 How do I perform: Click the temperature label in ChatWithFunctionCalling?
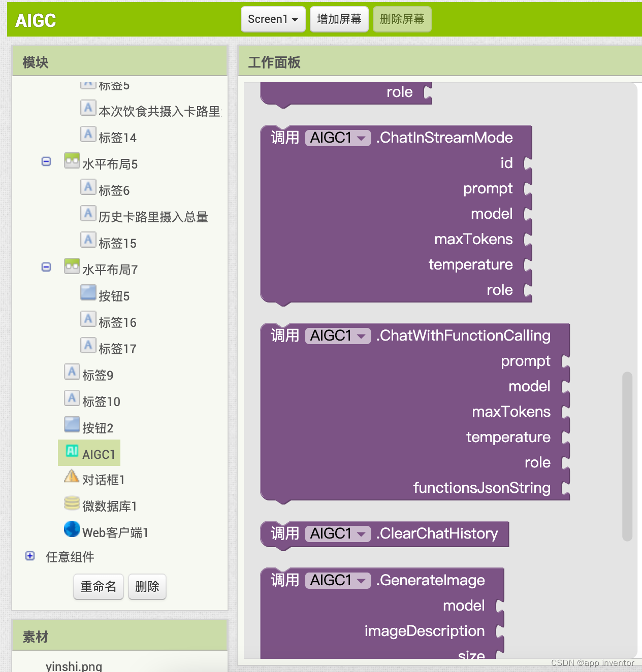coord(508,437)
